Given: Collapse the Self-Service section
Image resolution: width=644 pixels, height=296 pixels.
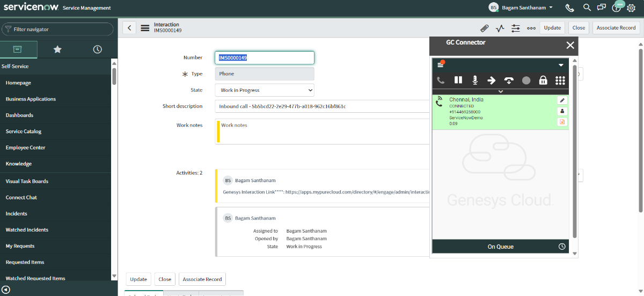Looking at the screenshot, I should [x=15, y=66].
